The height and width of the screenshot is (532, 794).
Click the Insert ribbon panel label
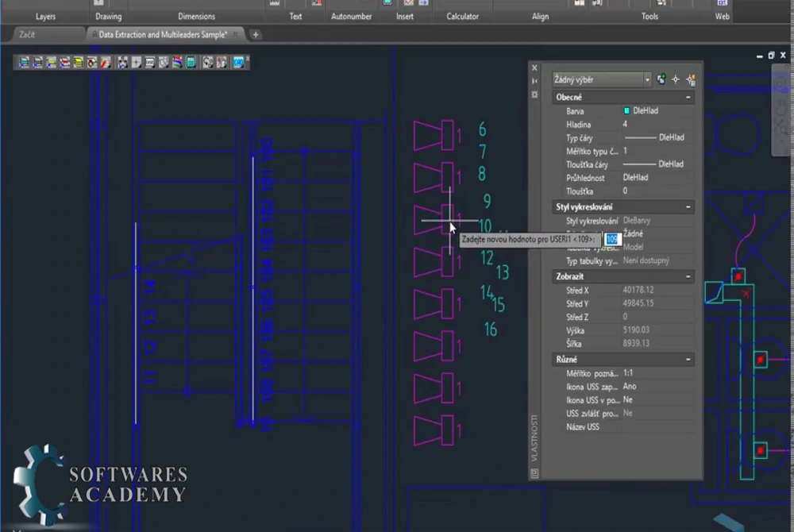[405, 16]
